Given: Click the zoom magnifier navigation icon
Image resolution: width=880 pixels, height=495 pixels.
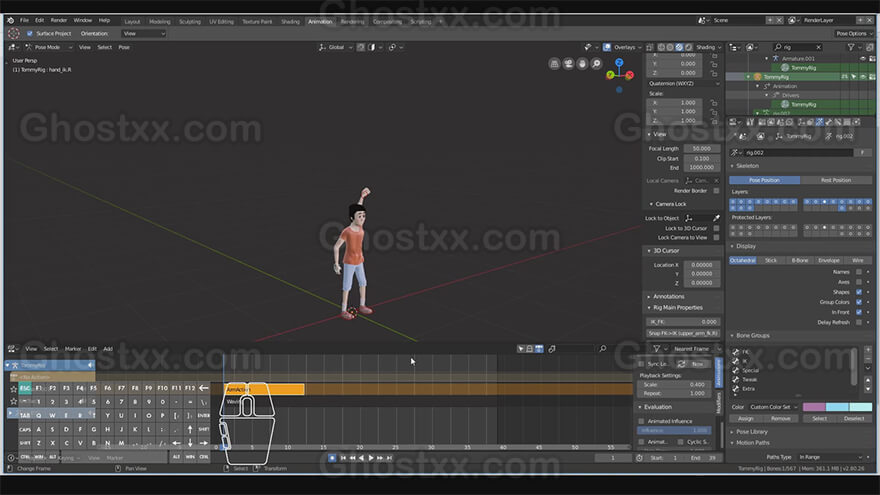Looking at the screenshot, I should 597,64.
